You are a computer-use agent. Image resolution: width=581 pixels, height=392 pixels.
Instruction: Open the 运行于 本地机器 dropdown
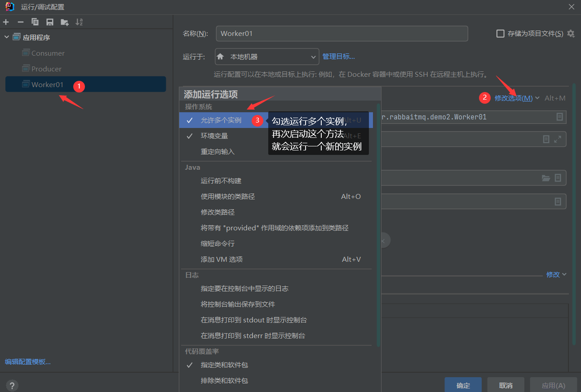(x=267, y=57)
